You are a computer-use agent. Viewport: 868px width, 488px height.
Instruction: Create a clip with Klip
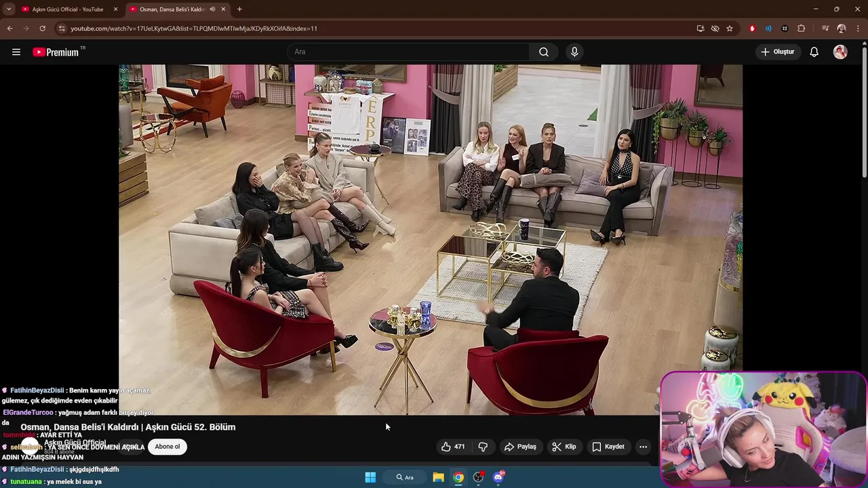click(x=564, y=447)
